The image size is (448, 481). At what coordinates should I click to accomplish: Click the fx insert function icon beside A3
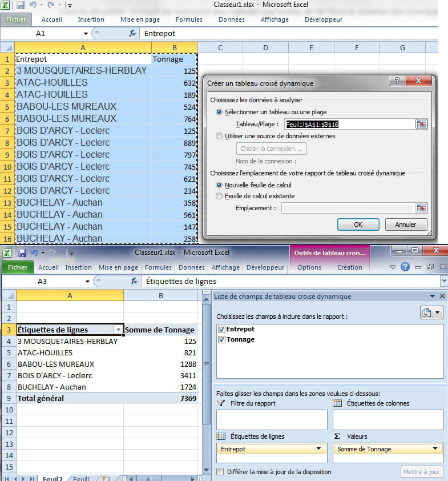(x=134, y=281)
